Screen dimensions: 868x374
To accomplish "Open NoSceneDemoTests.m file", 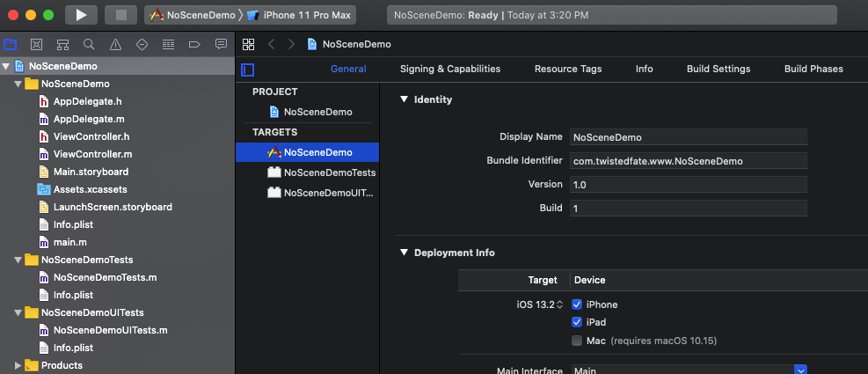I will (x=105, y=277).
